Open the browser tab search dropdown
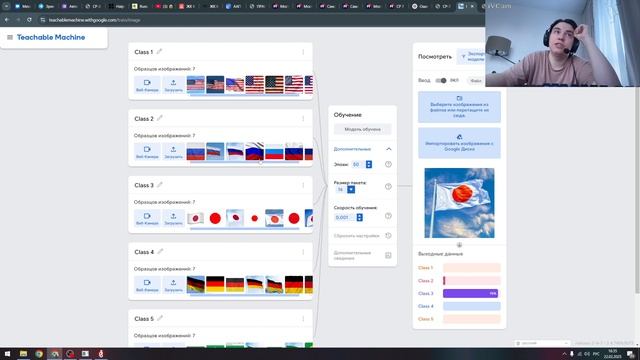 tap(6, 6)
